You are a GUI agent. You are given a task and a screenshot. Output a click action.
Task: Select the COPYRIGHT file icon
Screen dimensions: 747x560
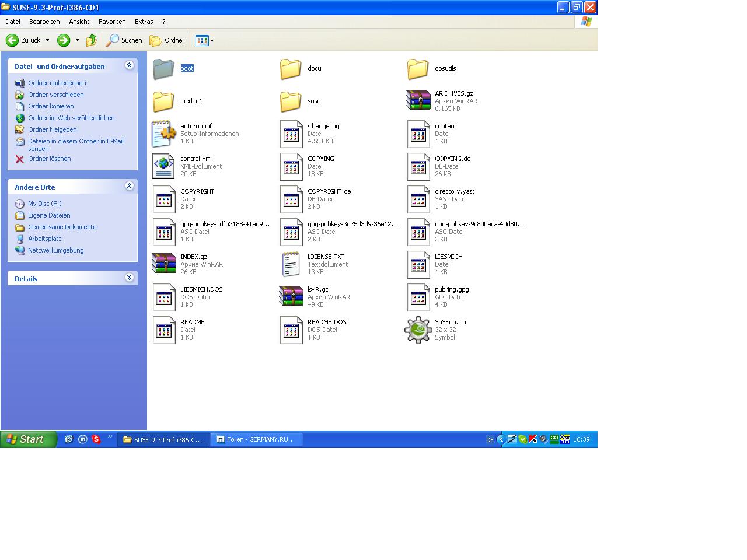[164, 199]
